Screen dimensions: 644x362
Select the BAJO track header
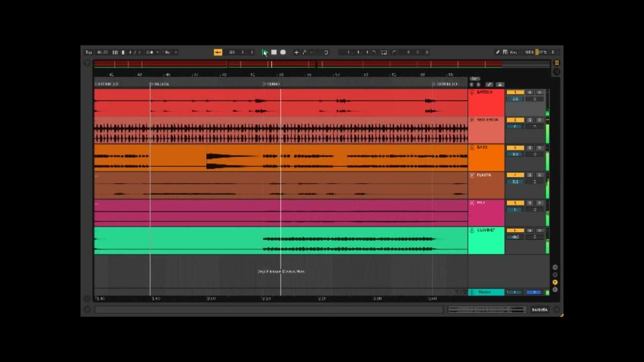(486, 158)
